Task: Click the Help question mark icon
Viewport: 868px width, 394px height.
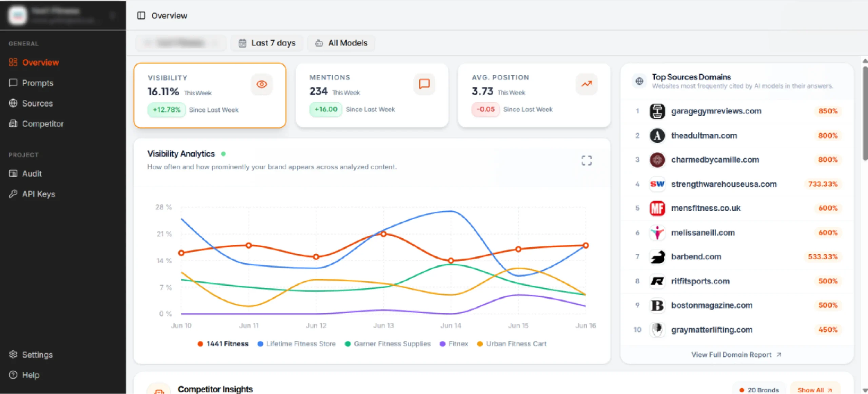Action: coord(13,375)
